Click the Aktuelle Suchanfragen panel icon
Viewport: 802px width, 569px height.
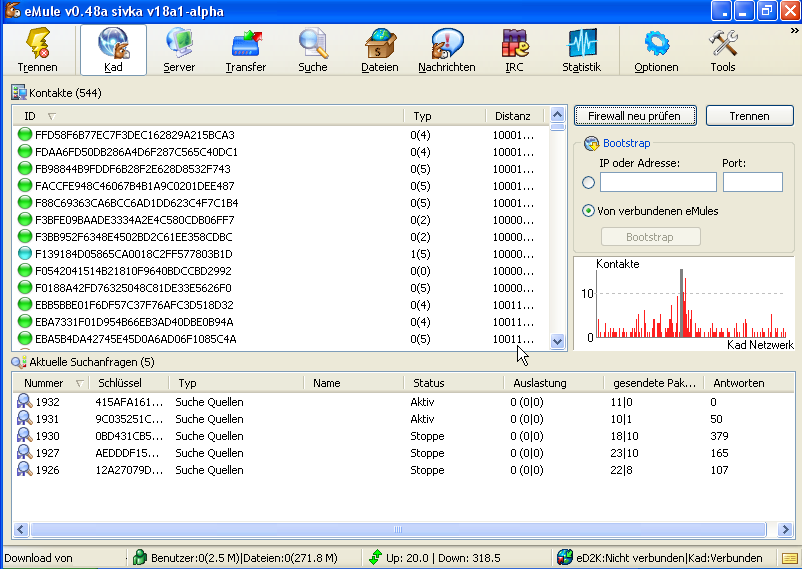pyautogui.click(x=18, y=362)
